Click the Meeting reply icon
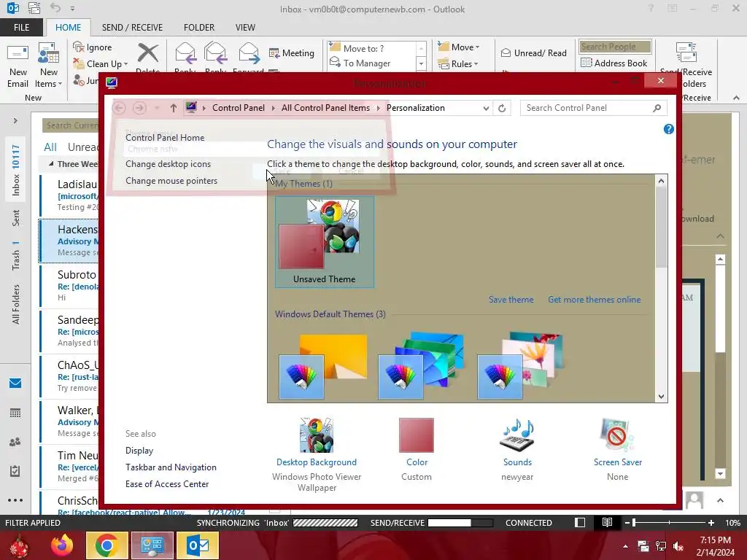The width and height of the screenshot is (747, 560). tap(274, 52)
